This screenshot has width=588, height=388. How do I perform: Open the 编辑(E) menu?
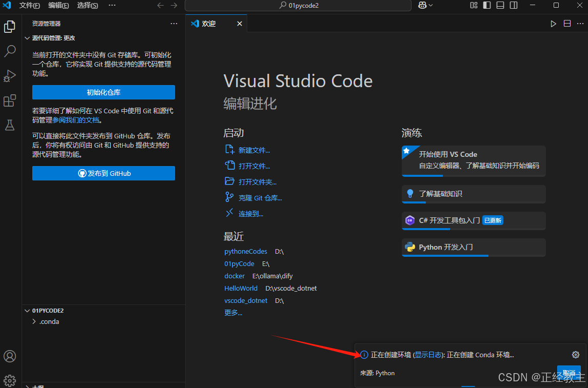click(58, 5)
